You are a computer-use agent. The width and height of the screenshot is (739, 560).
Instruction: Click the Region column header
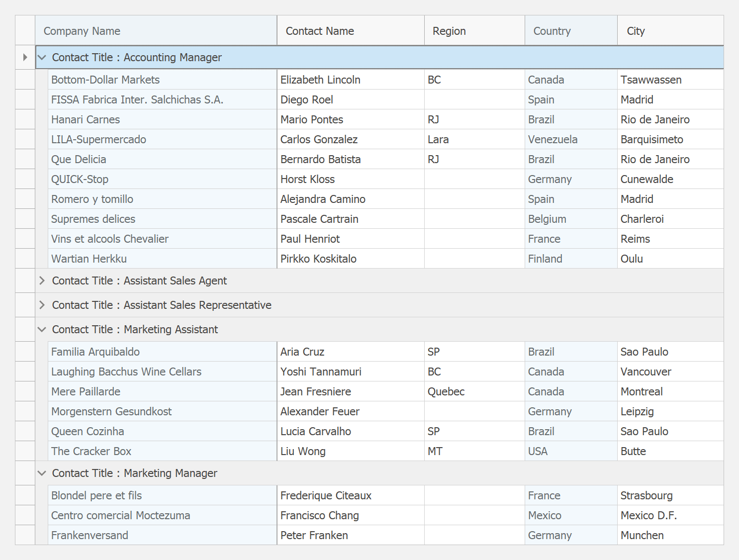pos(449,31)
